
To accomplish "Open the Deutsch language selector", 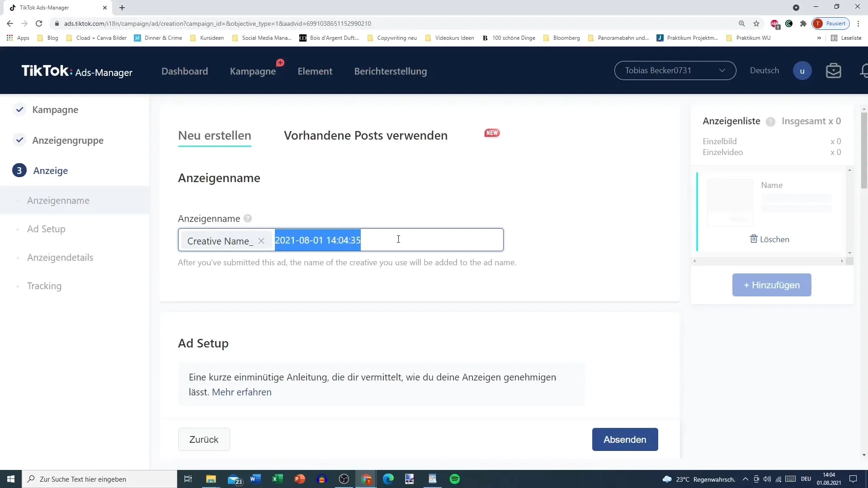I will (x=764, y=70).
